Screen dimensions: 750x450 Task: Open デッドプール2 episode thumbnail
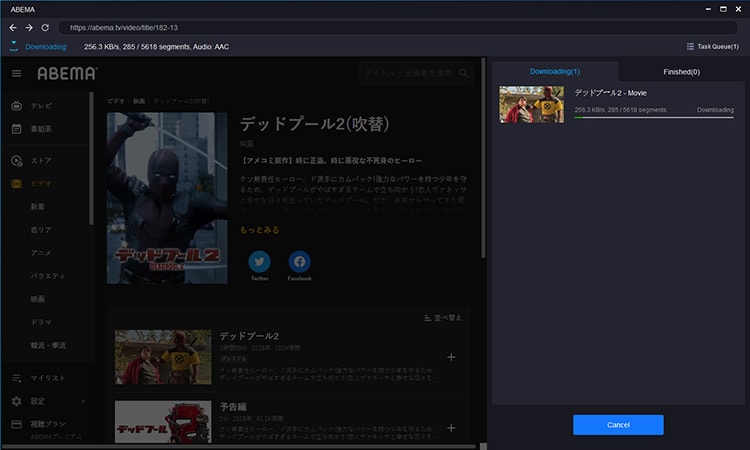click(x=163, y=357)
